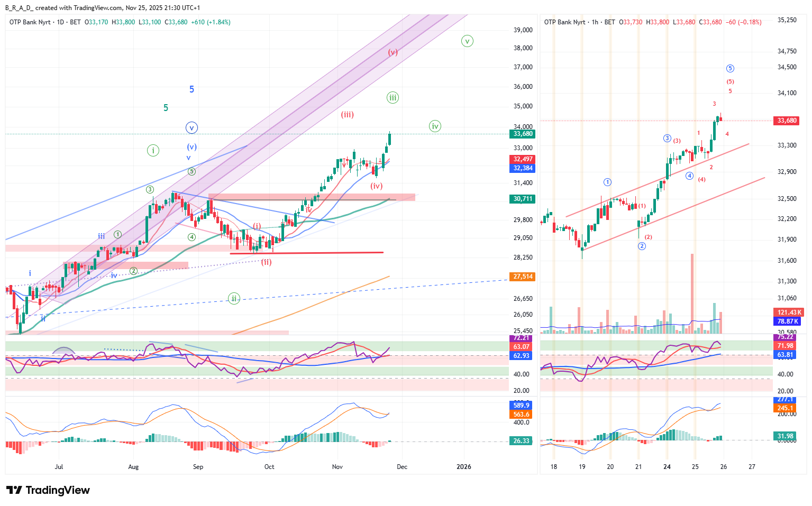Screen dimensions: 812x506
Task: Select the thick red horizontal support line
Action: [307, 253]
